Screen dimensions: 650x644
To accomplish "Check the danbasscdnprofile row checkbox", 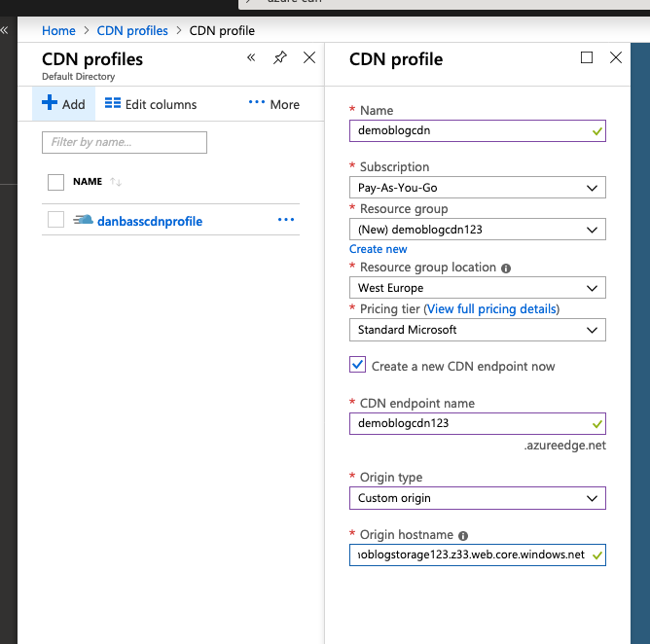I will [x=56, y=219].
